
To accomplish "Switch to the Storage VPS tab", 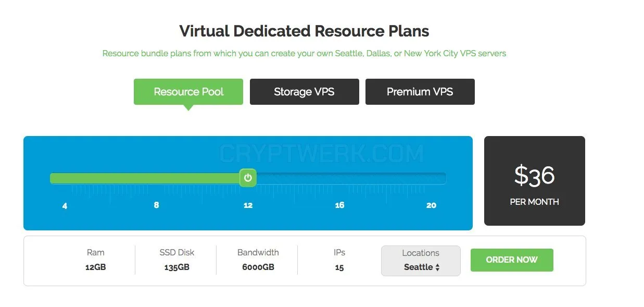I will tap(304, 92).
